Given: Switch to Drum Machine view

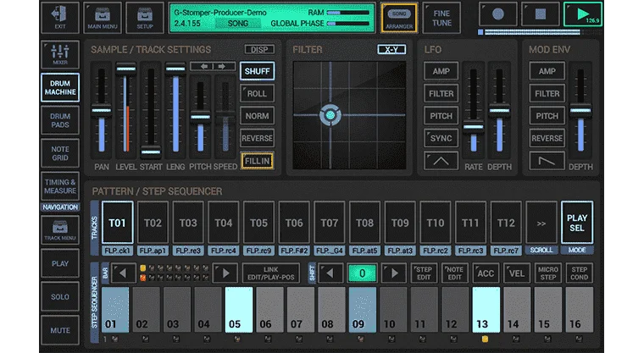Looking at the screenshot, I should click(60, 87).
